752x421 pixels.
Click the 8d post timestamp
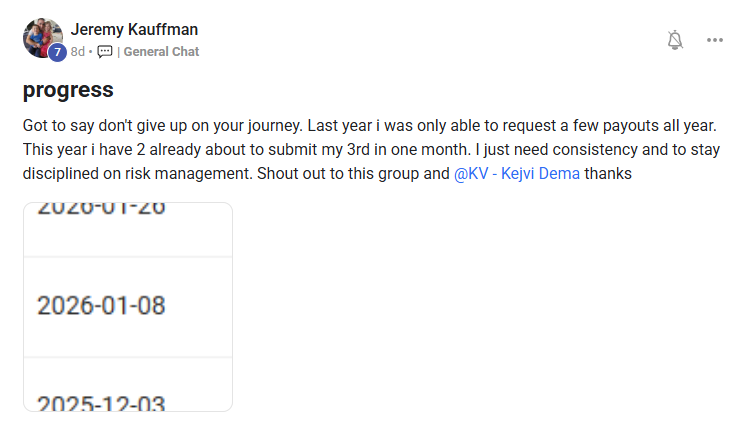pyautogui.click(x=77, y=52)
